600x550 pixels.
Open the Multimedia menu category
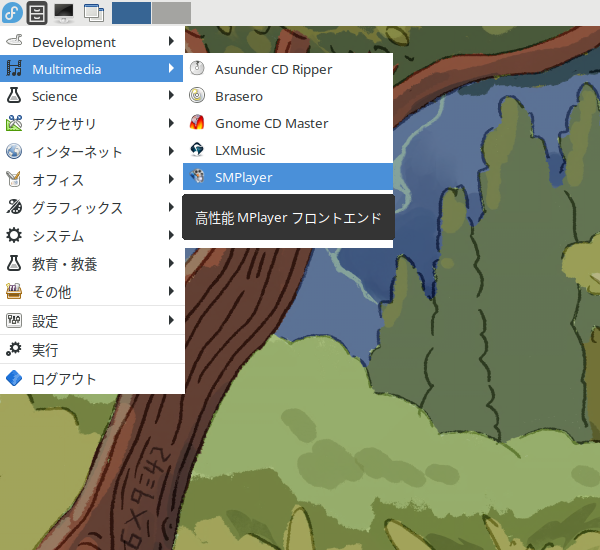(x=91, y=69)
